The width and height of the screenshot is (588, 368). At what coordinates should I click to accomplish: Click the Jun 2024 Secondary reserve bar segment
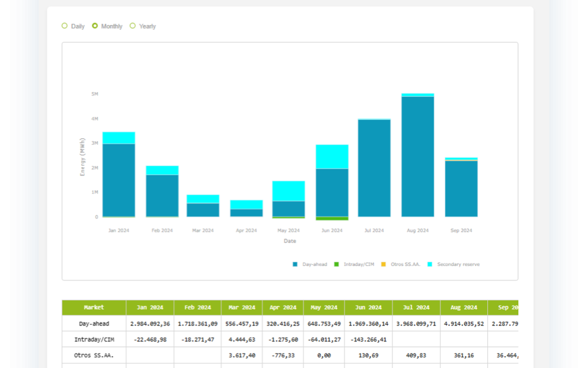[x=332, y=156]
